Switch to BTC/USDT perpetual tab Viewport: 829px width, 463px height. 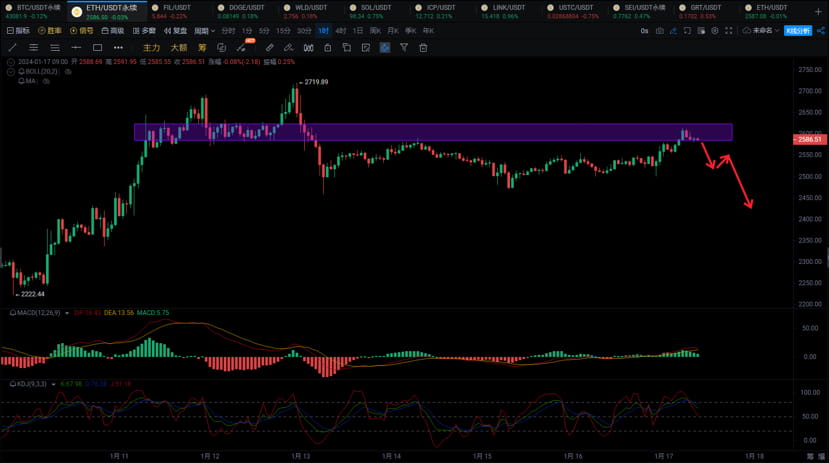click(x=33, y=11)
